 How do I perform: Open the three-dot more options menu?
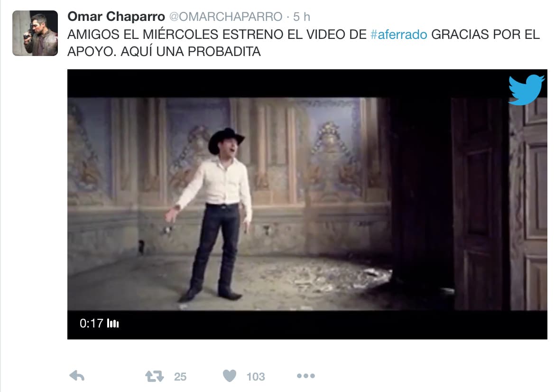(306, 376)
